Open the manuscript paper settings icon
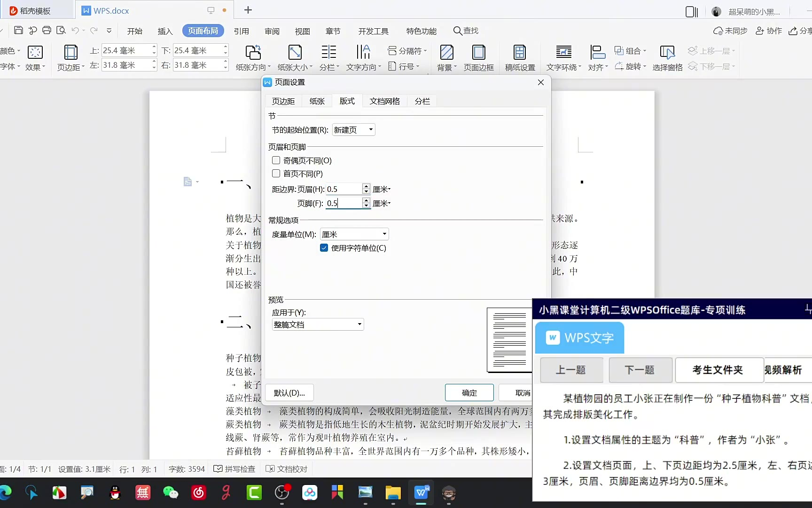The image size is (812, 508). (x=520, y=53)
